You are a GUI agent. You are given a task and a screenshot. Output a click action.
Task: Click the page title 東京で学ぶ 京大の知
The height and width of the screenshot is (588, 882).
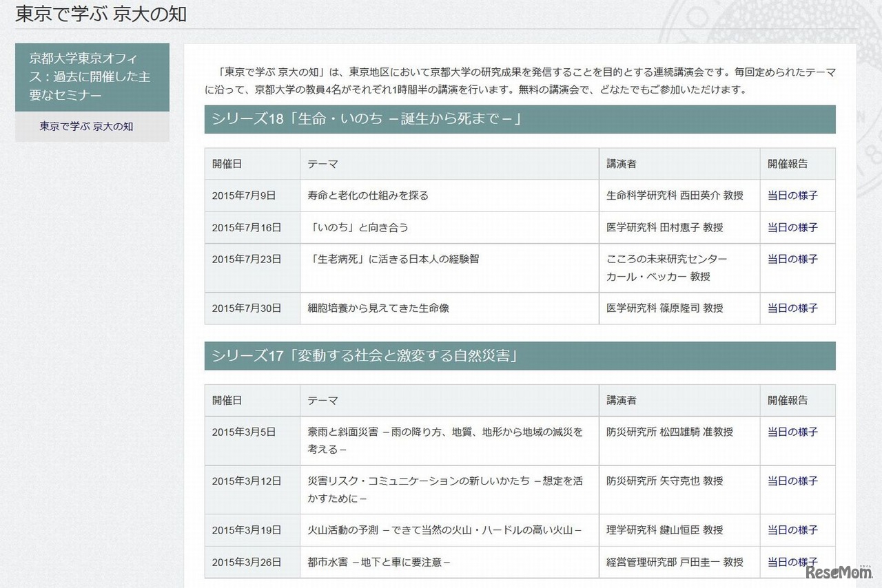click(x=101, y=14)
